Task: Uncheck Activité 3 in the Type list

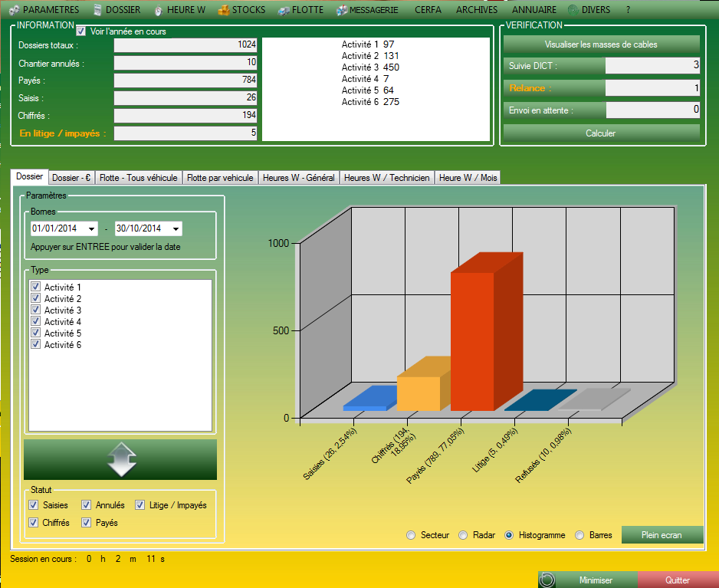Action: point(34,310)
